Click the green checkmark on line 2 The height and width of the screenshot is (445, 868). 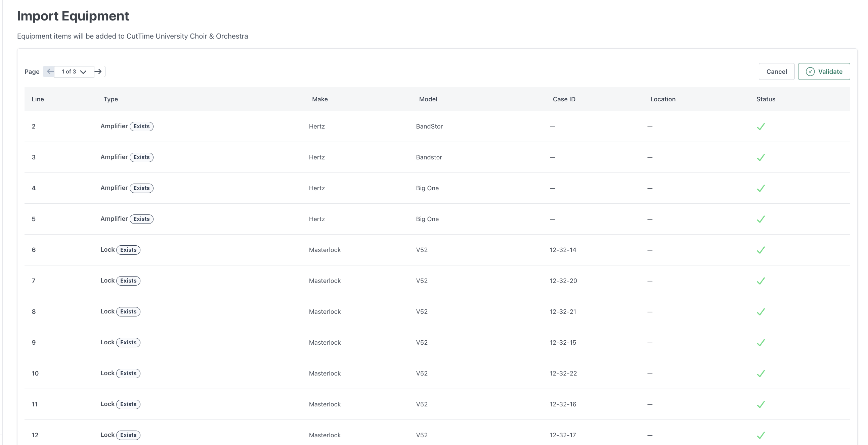tap(761, 127)
